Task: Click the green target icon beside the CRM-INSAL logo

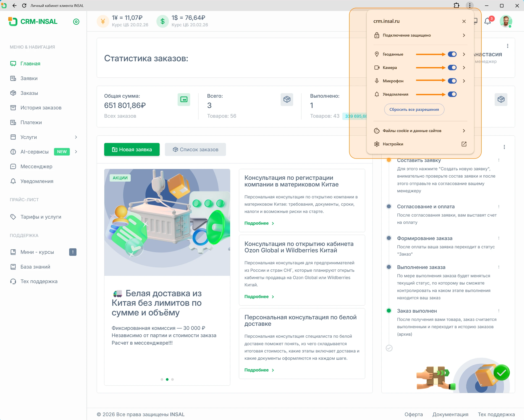Action: pos(76,22)
